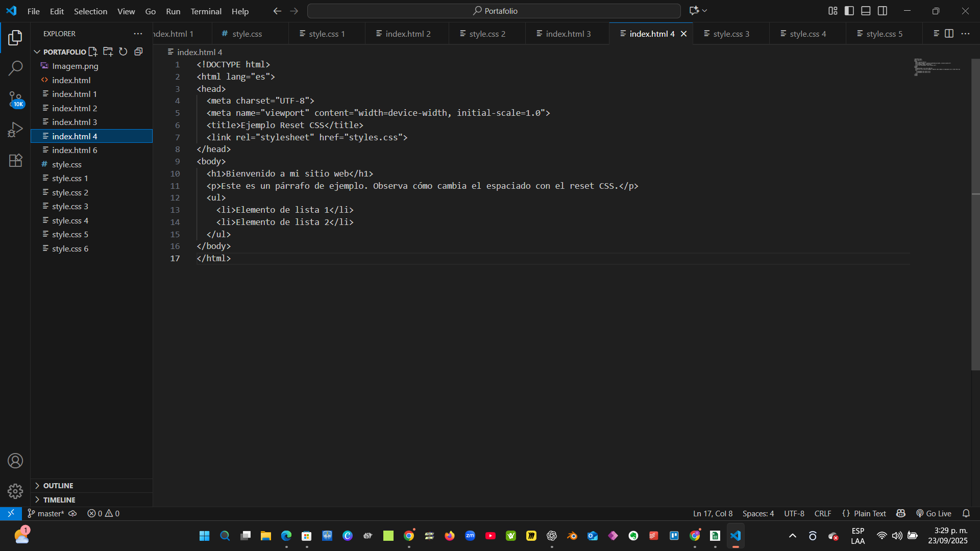Click UTF-8 encoding selector
980x551 pixels.
(794, 514)
